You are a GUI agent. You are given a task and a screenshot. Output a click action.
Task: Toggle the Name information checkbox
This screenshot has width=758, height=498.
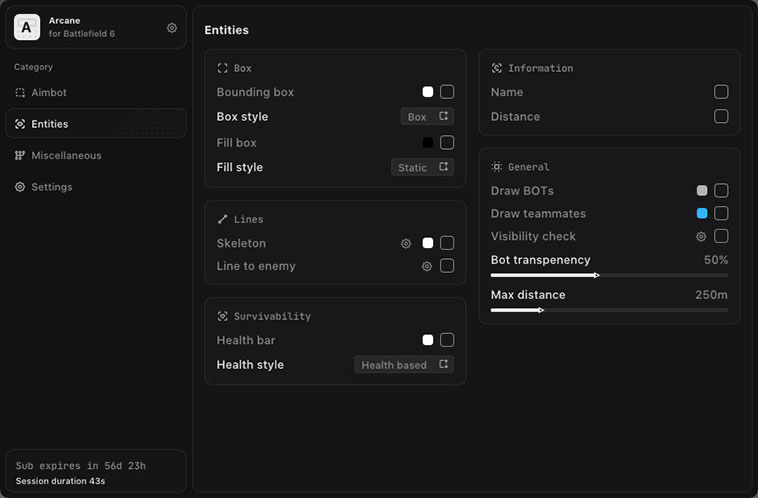tap(721, 92)
